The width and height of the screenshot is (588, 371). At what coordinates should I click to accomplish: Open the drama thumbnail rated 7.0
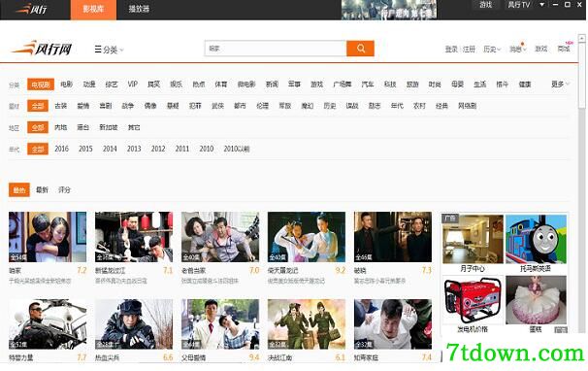(220, 237)
